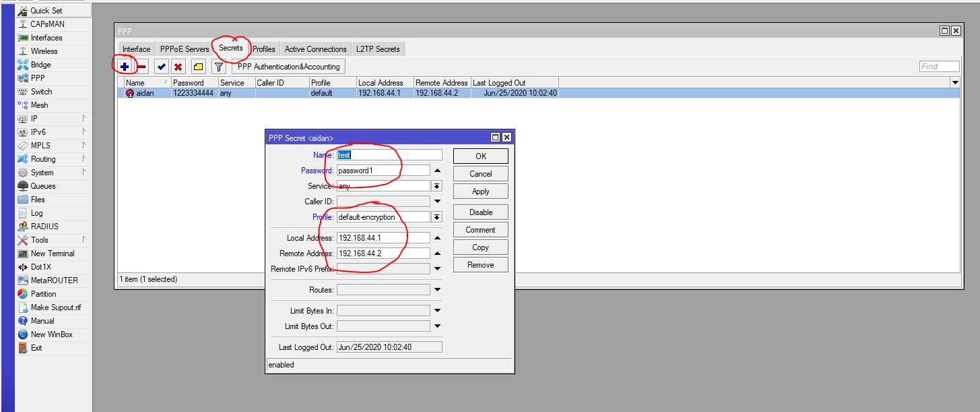The image size is (980, 412).
Task: Collapse the Local Address field arrow
Action: pos(437,238)
